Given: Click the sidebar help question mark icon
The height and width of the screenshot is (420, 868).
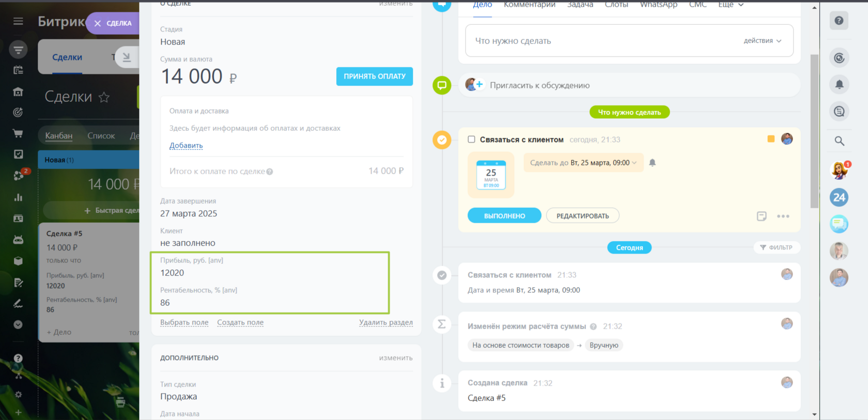Looking at the screenshot, I should [x=18, y=358].
